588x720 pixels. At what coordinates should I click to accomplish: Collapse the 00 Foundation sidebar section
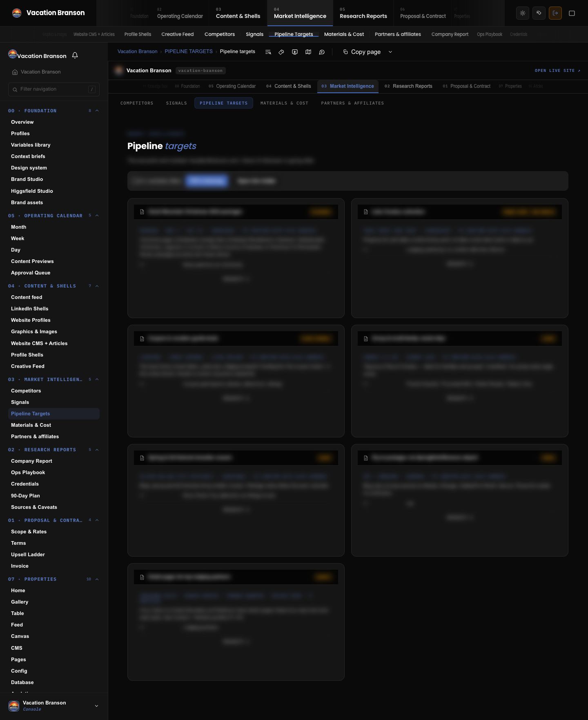coord(97,111)
